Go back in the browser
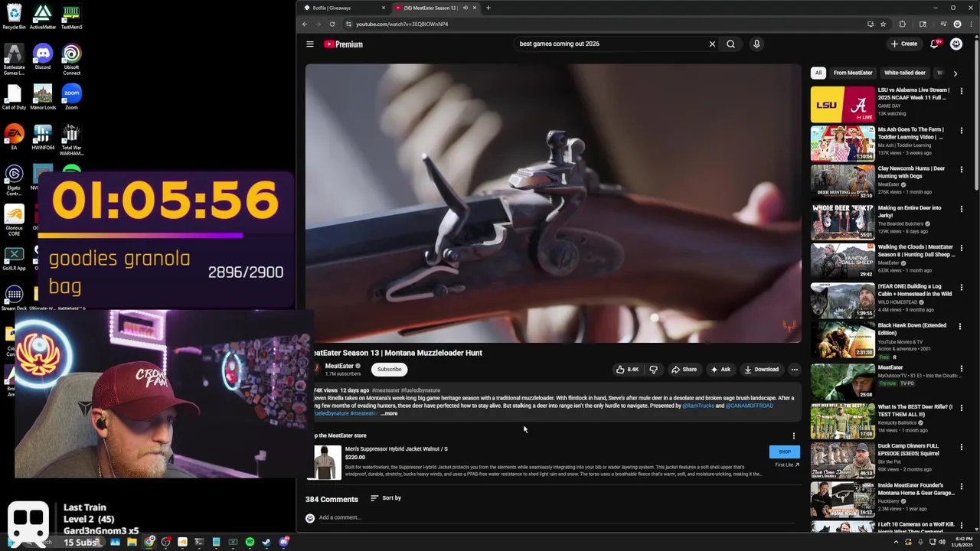Screen dimensions: 980x551 [305, 24]
